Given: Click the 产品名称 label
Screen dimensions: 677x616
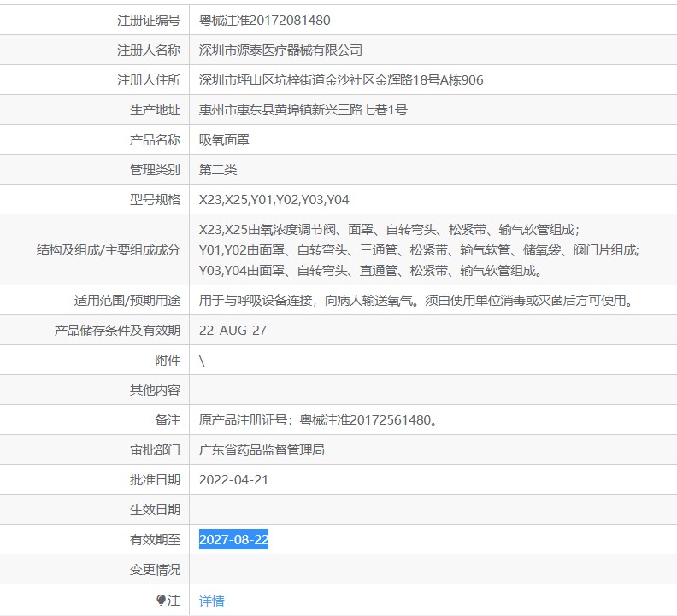Looking at the screenshot, I should click(155, 139).
